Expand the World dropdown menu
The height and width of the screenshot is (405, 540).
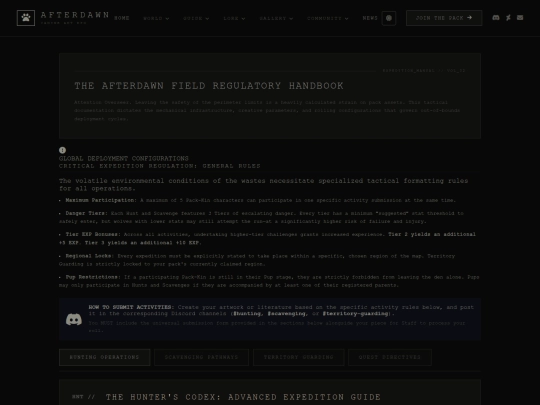point(156,18)
